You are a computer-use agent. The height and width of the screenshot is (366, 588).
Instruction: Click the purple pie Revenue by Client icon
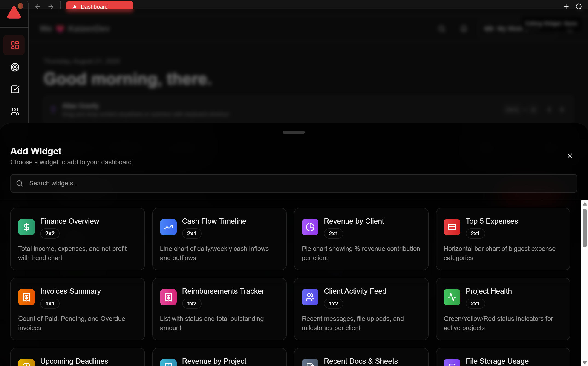click(310, 227)
